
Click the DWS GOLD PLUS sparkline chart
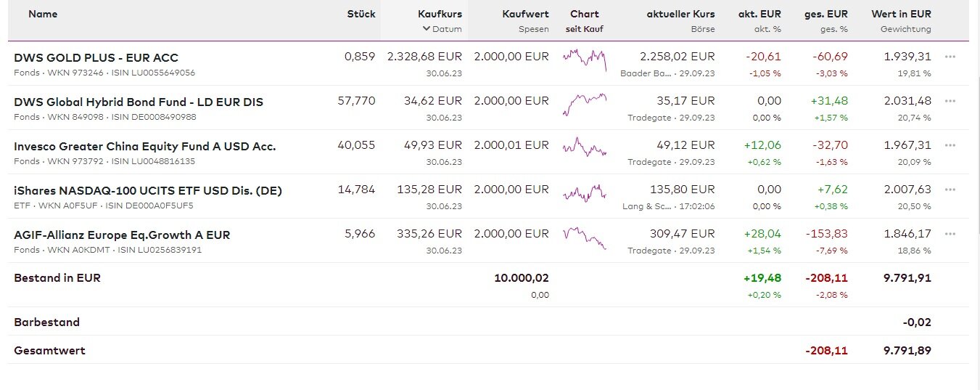click(x=585, y=58)
